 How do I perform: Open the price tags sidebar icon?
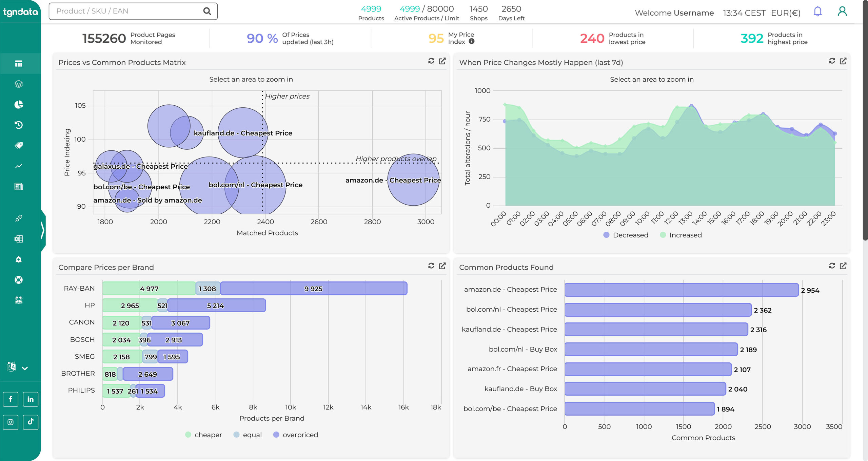point(19,145)
